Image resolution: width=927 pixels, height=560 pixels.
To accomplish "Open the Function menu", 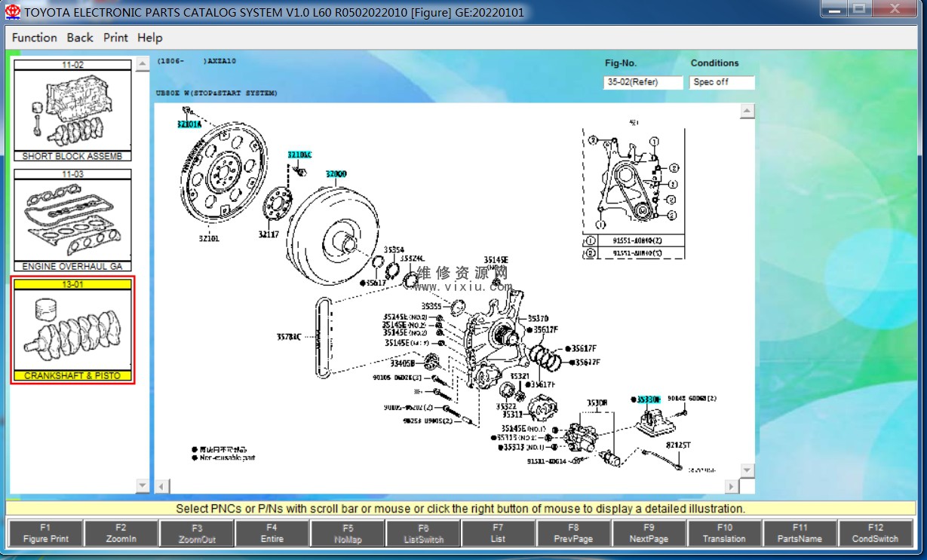I will pyautogui.click(x=34, y=38).
